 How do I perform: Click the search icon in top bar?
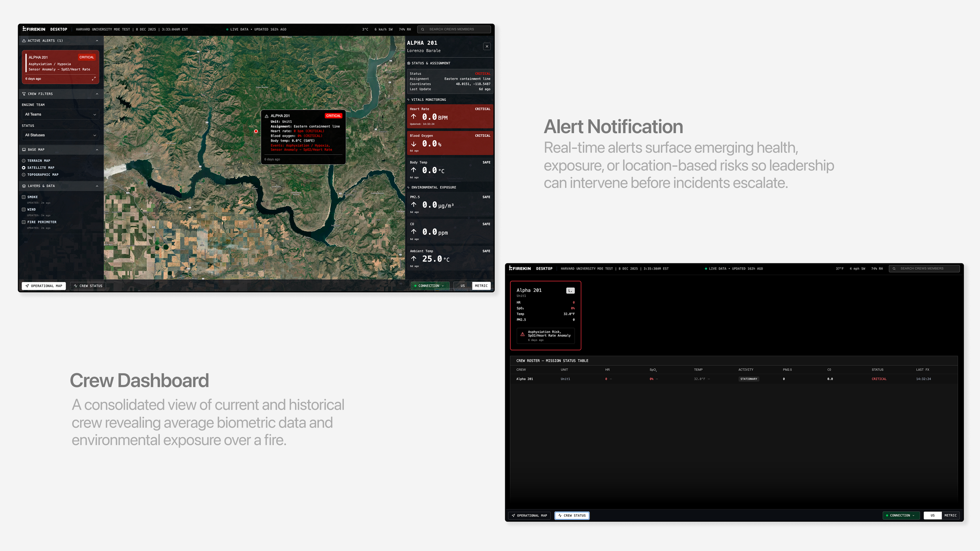click(x=423, y=29)
